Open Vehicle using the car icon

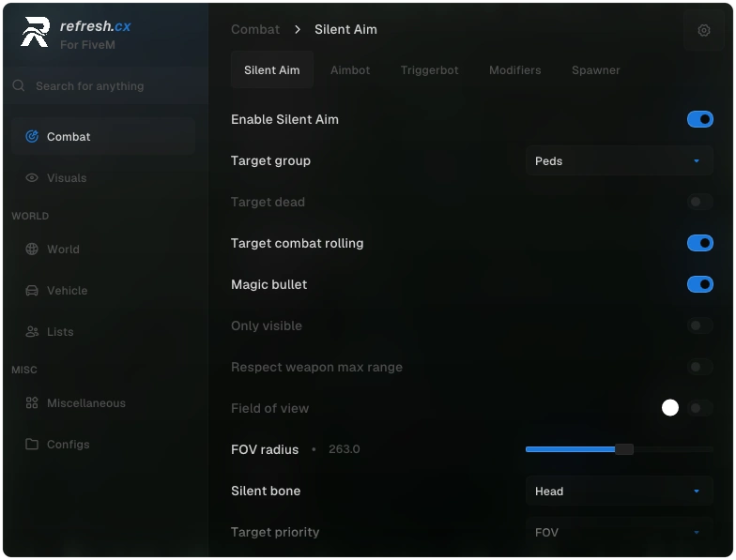click(x=32, y=291)
